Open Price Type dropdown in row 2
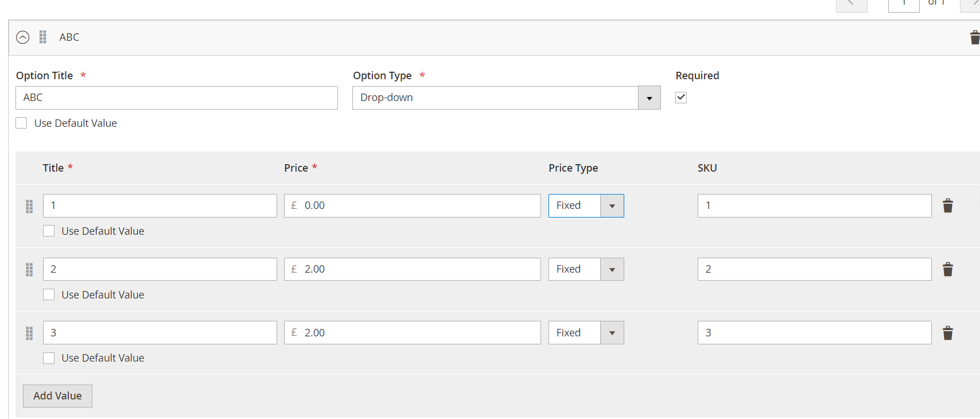This screenshot has height=419, width=980. [x=586, y=269]
